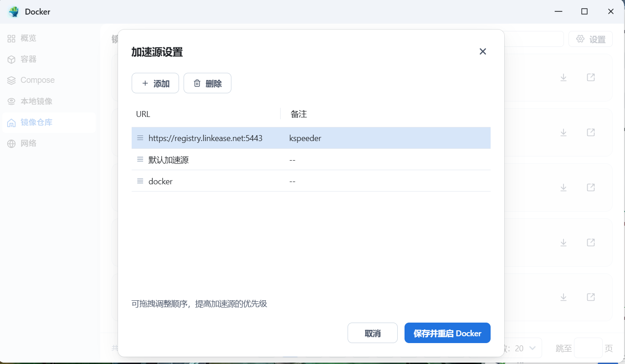
Task: Click the -- note of docker row
Action: coord(292,181)
